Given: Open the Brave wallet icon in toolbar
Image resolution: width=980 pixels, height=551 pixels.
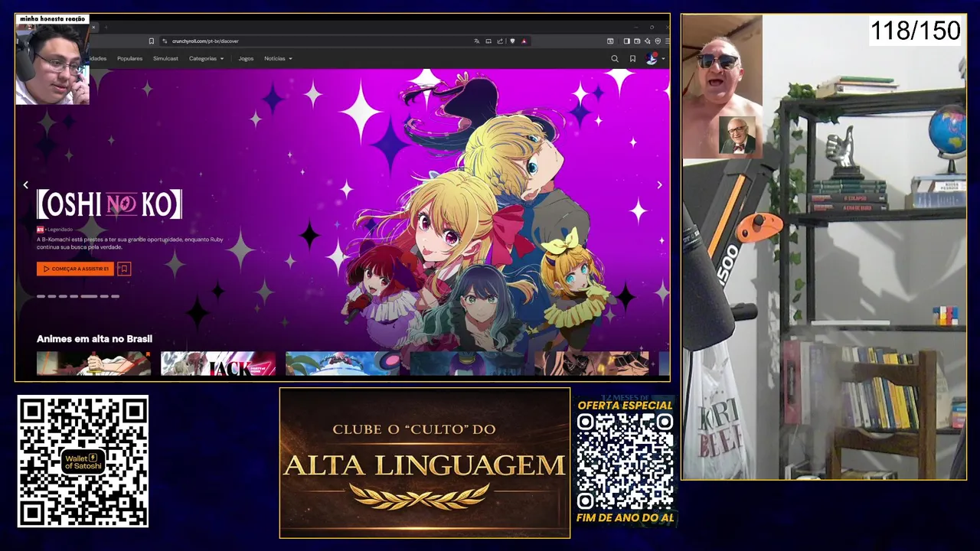Looking at the screenshot, I should coord(637,41).
